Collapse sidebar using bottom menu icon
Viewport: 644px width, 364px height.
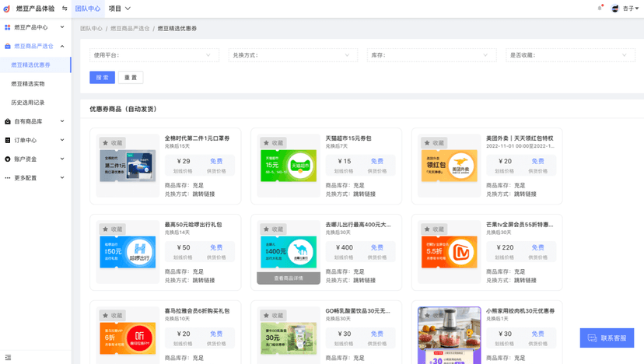8,358
